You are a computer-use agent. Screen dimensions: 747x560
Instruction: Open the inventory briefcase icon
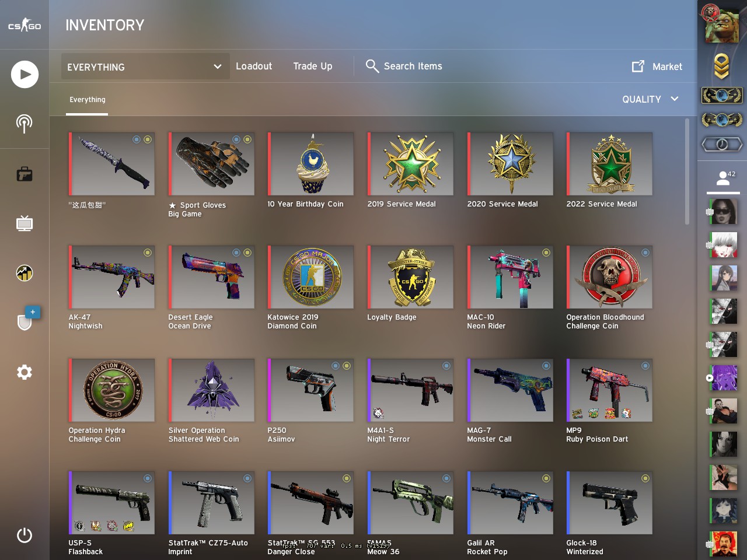tap(25, 174)
